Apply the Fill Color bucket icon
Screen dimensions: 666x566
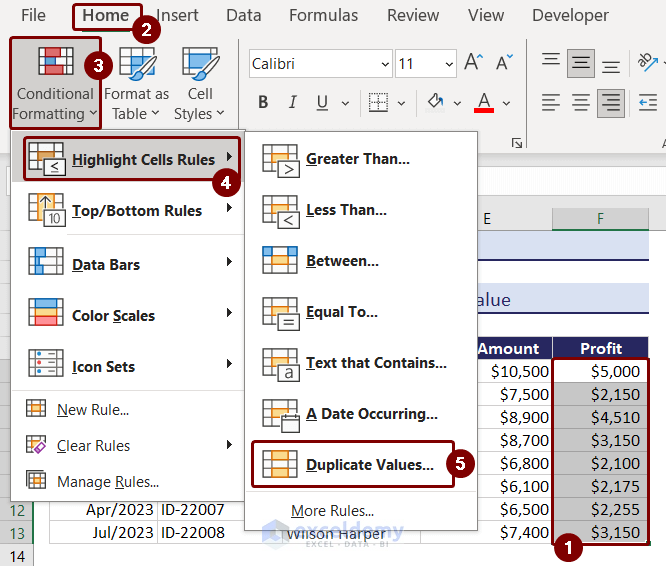(436, 102)
